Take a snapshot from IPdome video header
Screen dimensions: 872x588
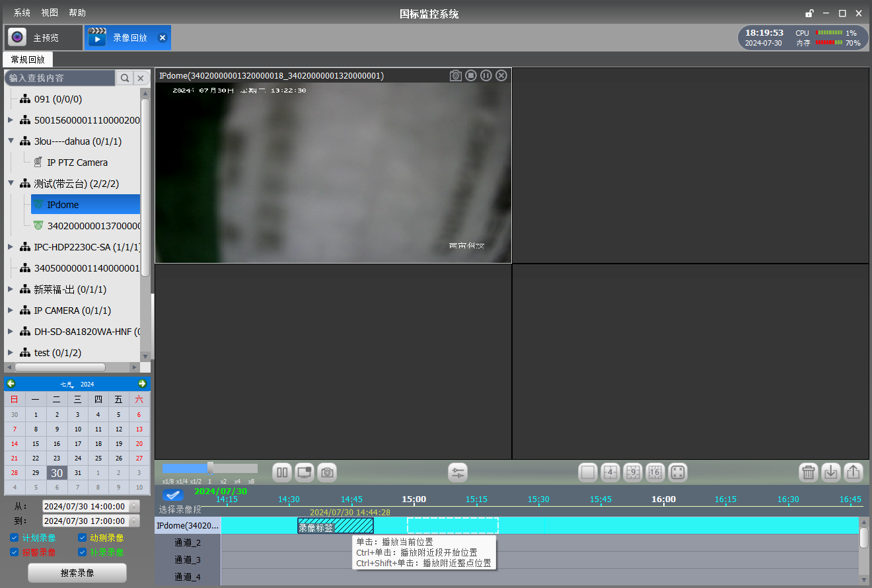click(455, 75)
